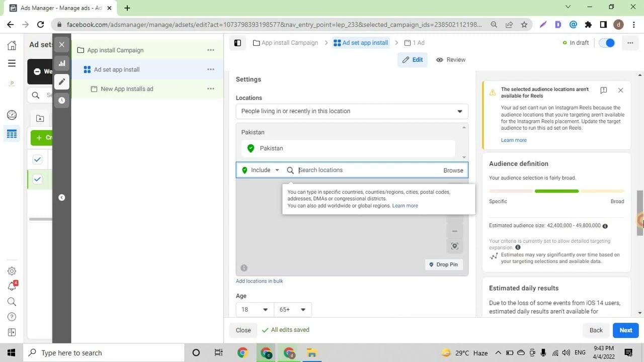Open the top-right three-dot more options menu
This screenshot has height=362, width=644.
click(x=630, y=43)
